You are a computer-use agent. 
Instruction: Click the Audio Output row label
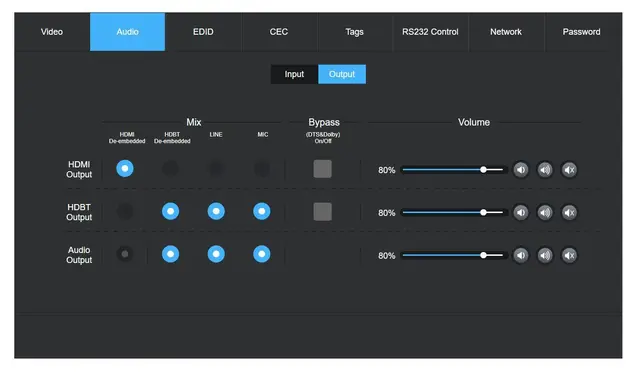pos(79,255)
